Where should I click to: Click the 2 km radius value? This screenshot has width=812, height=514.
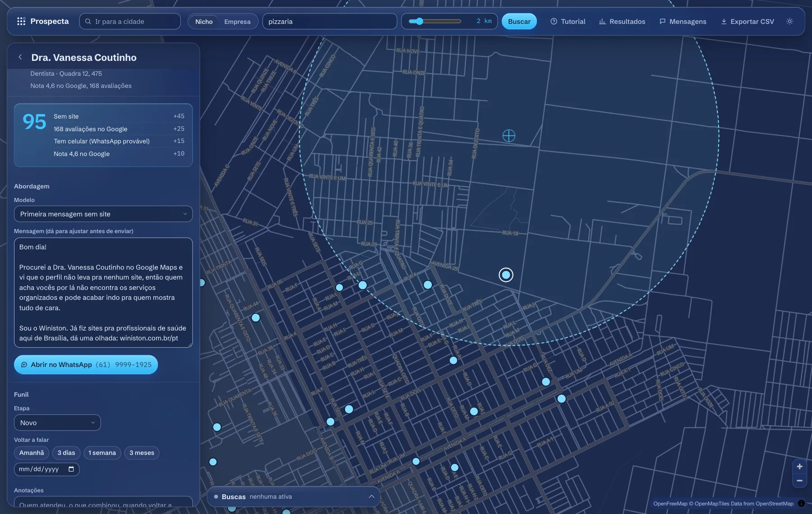click(x=484, y=21)
